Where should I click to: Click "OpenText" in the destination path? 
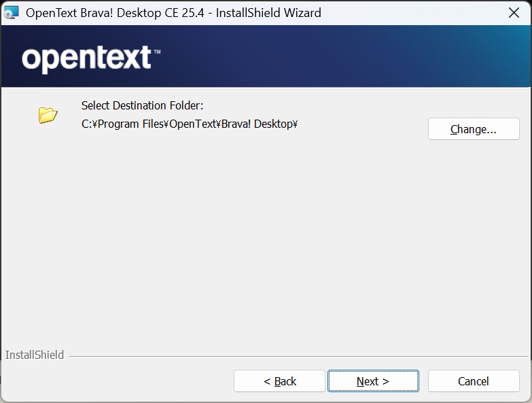pos(193,124)
